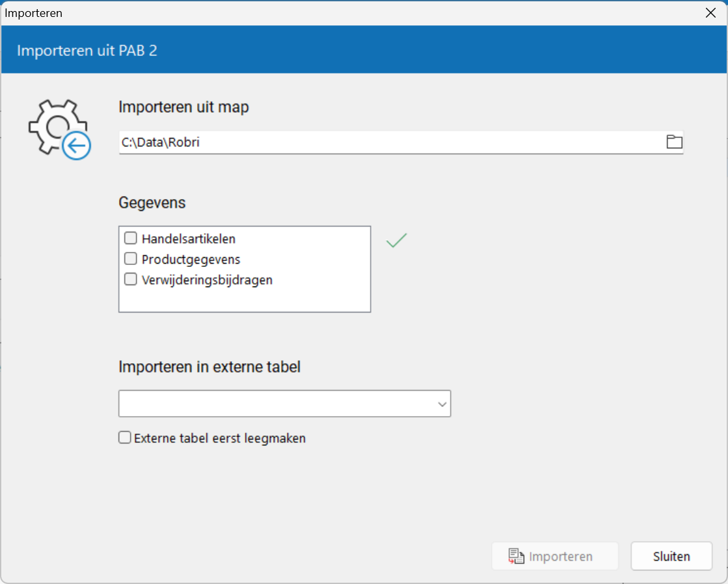Check the Handelsartikelen checkbox
Viewport: 728px width, 584px height.
click(x=131, y=238)
